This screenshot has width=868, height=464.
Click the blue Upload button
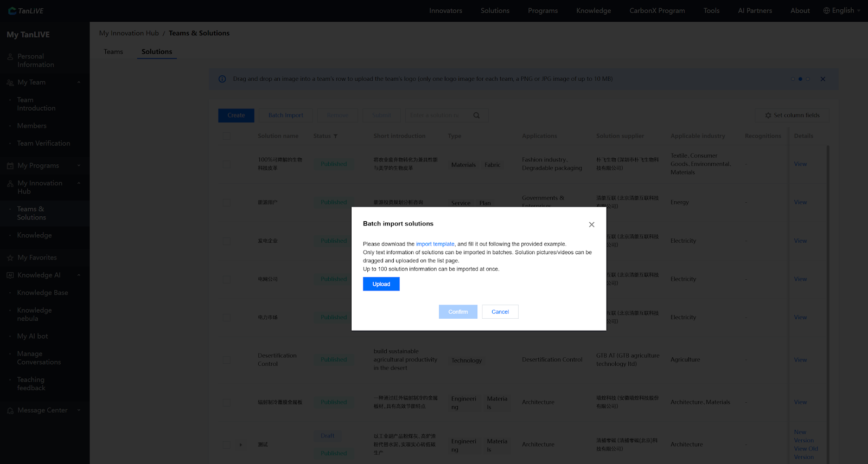(x=381, y=284)
